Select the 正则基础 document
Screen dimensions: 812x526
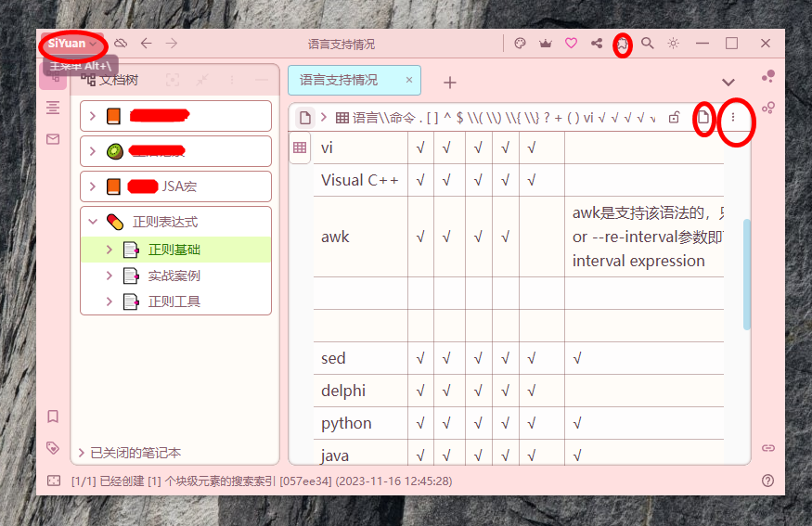(176, 250)
